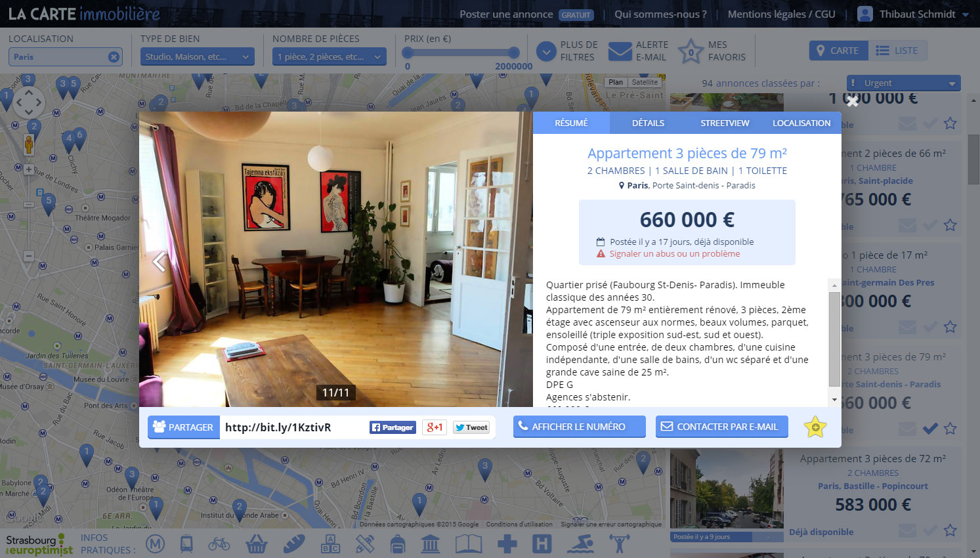This screenshot has height=558, width=980.
Task: Click the mail icon on the 765 000 € listing
Action: 907,225
